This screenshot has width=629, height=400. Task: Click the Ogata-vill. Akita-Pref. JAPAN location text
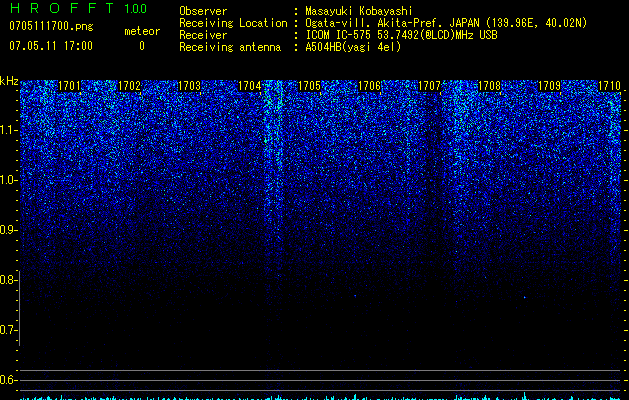point(446,23)
